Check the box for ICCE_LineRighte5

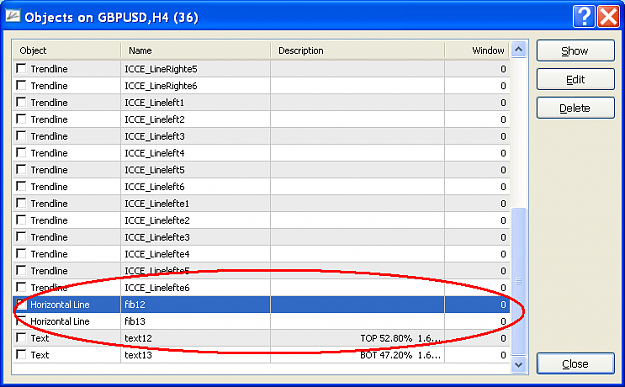click(x=21, y=68)
